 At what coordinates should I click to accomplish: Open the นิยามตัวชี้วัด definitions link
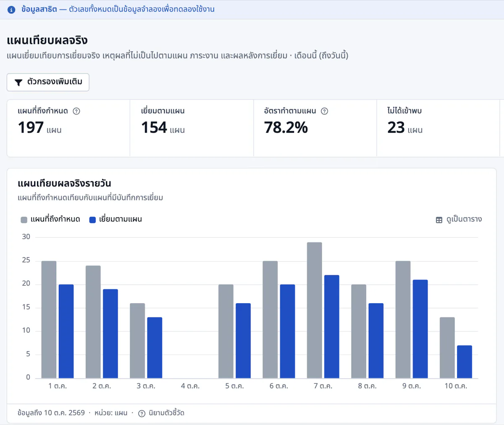(x=161, y=413)
